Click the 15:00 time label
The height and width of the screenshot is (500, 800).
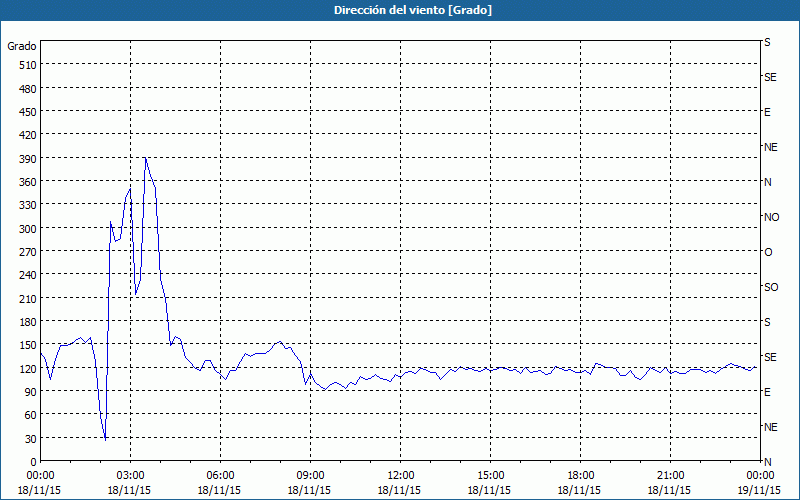(490, 476)
